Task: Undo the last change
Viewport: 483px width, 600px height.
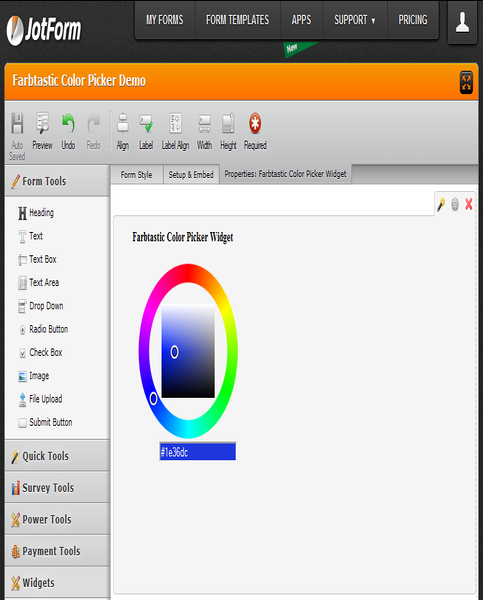Action: pyautogui.click(x=68, y=131)
